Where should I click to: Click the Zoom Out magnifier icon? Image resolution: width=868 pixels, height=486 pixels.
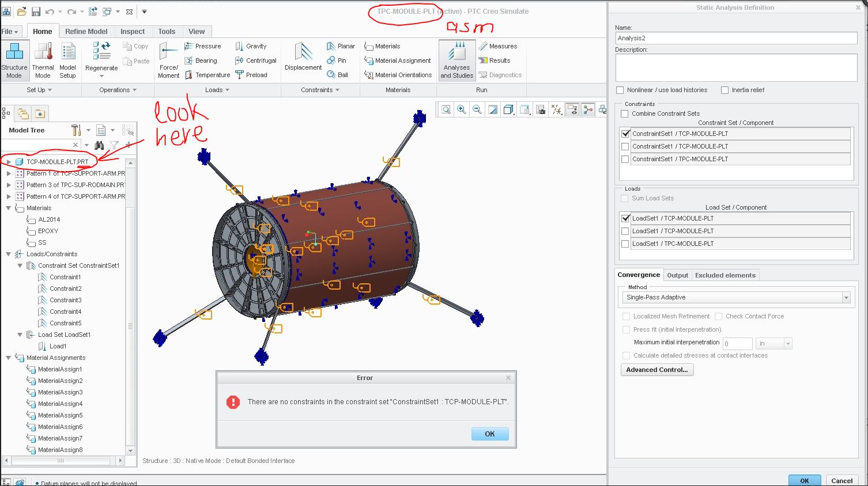[x=477, y=109]
